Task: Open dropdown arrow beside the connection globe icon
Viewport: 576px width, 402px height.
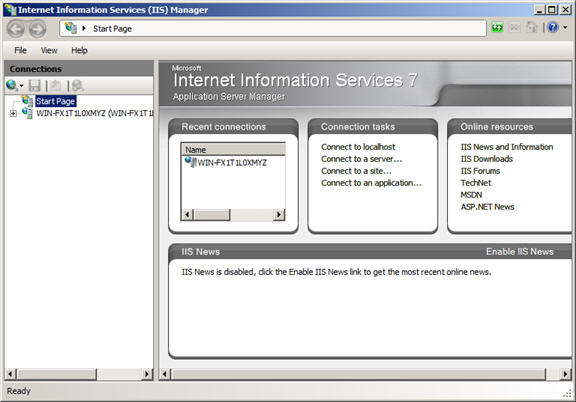Action: tap(22, 86)
